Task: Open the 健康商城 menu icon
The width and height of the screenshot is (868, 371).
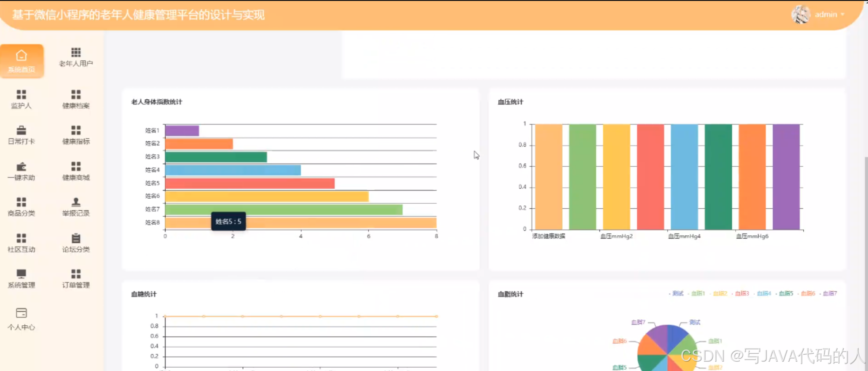Action: coord(76,166)
